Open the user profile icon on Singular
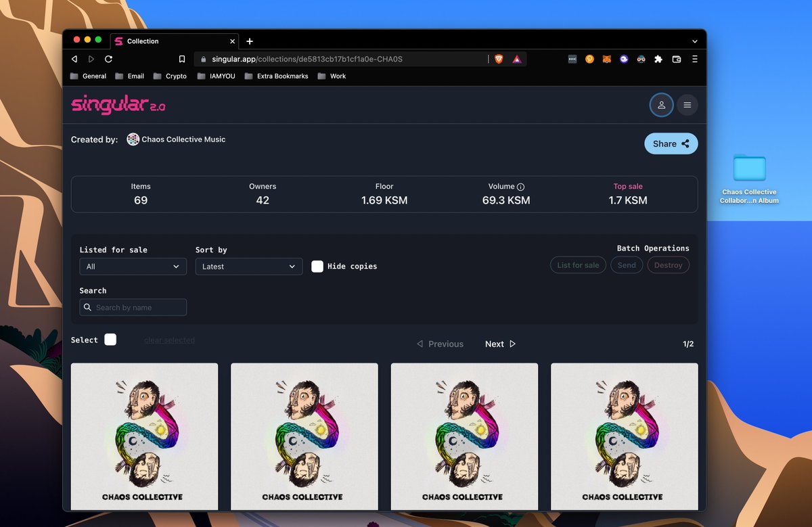The height and width of the screenshot is (527, 812). pos(661,105)
